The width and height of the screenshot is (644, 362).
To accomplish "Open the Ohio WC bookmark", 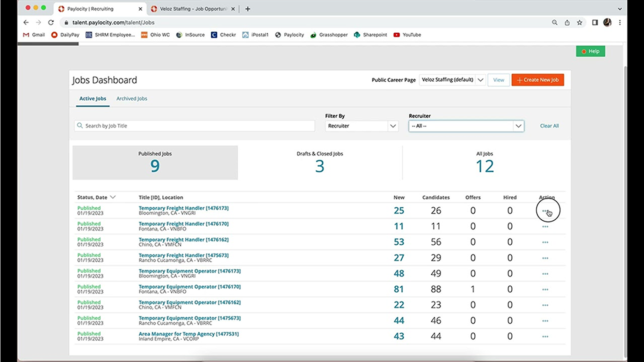I will tap(155, 35).
